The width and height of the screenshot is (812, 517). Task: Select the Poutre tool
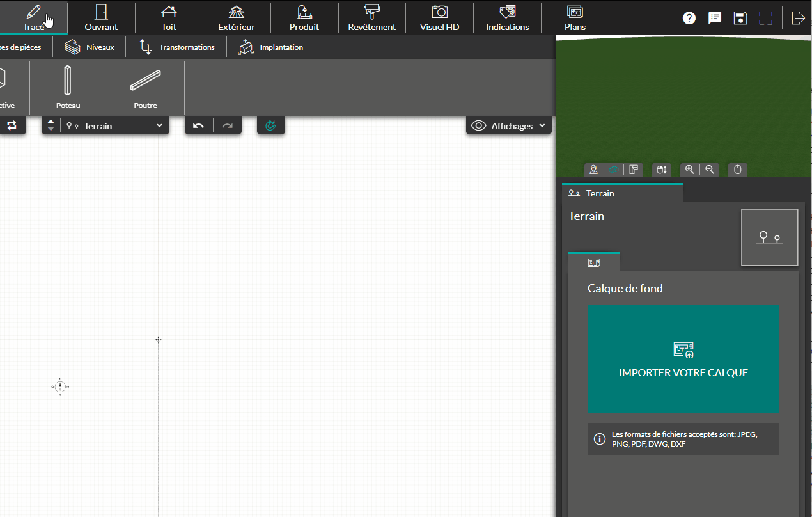tap(145, 88)
